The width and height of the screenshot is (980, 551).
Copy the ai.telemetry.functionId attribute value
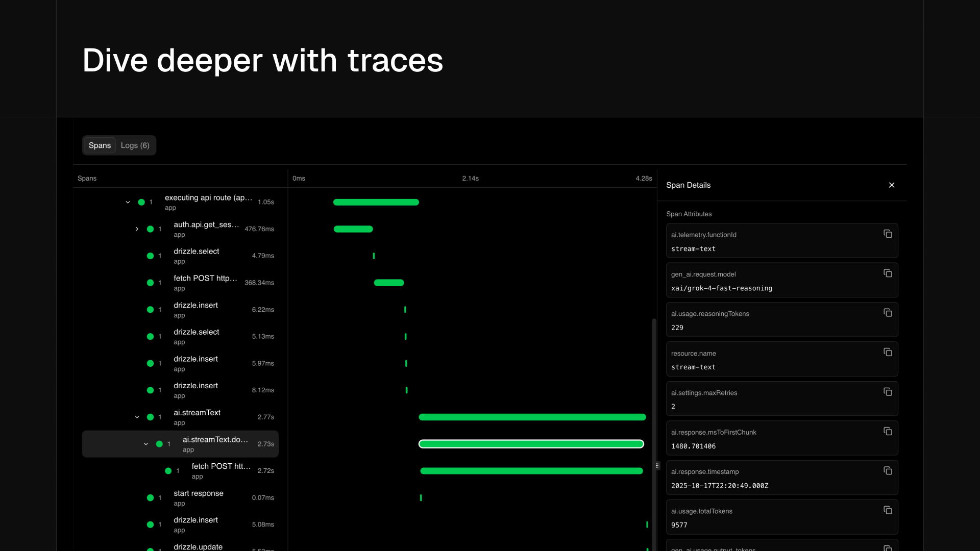888,234
